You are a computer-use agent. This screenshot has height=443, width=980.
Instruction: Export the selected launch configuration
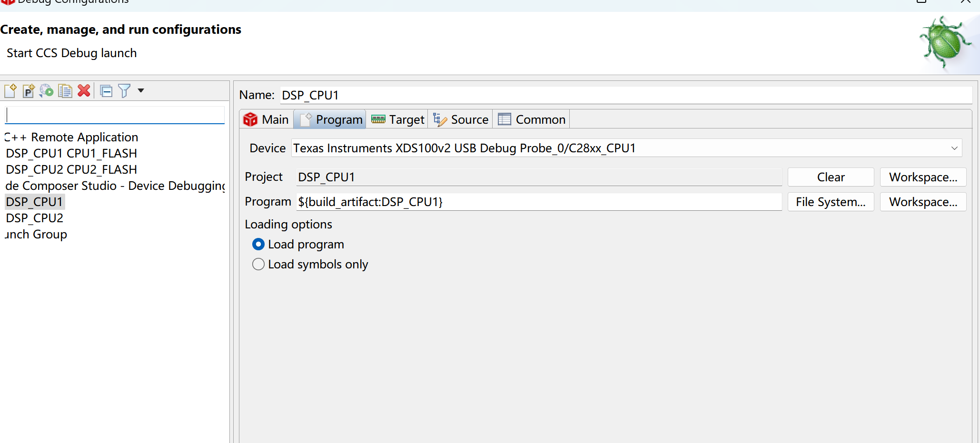click(46, 90)
